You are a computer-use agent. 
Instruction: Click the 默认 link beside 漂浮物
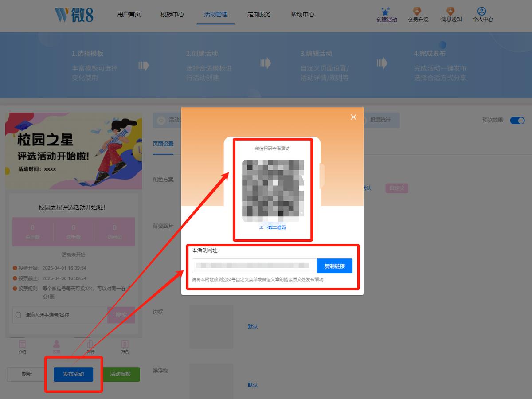[x=253, y=385]
